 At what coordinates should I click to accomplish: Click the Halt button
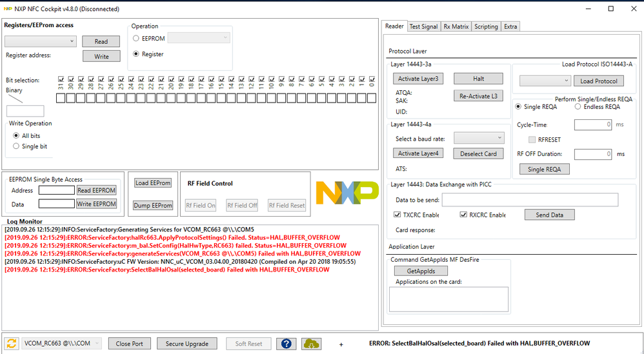click(x=478, y=79)
